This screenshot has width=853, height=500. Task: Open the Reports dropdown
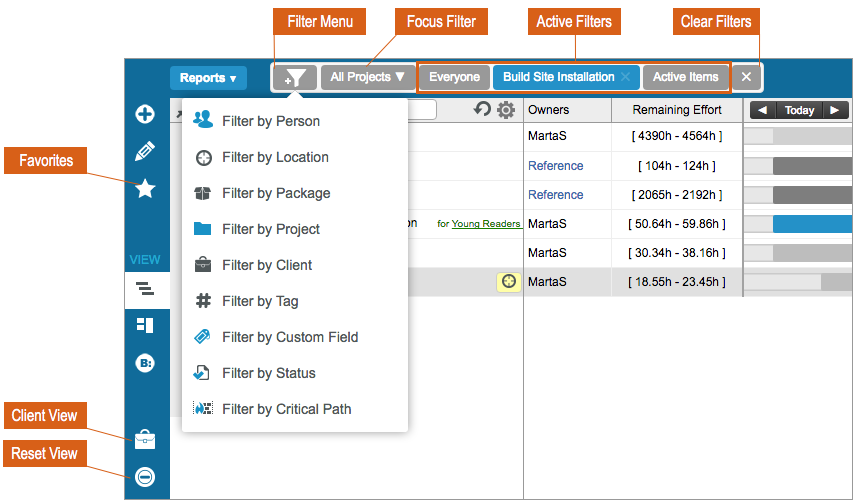[209, 77]
